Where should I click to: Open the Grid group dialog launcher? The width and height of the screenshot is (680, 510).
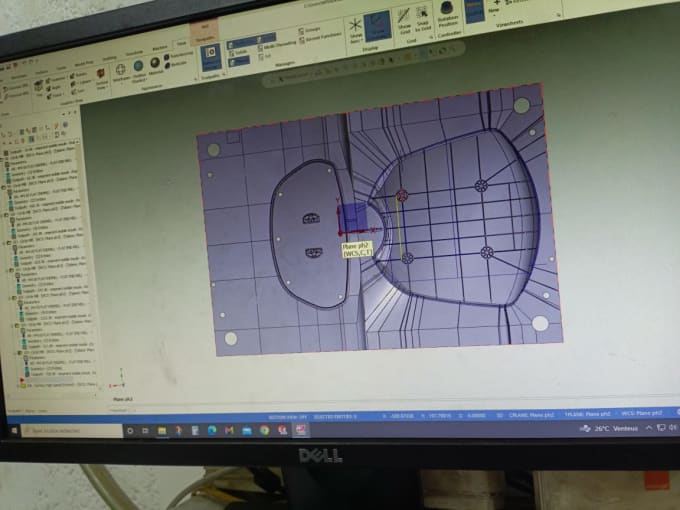[x=432, y=38]
